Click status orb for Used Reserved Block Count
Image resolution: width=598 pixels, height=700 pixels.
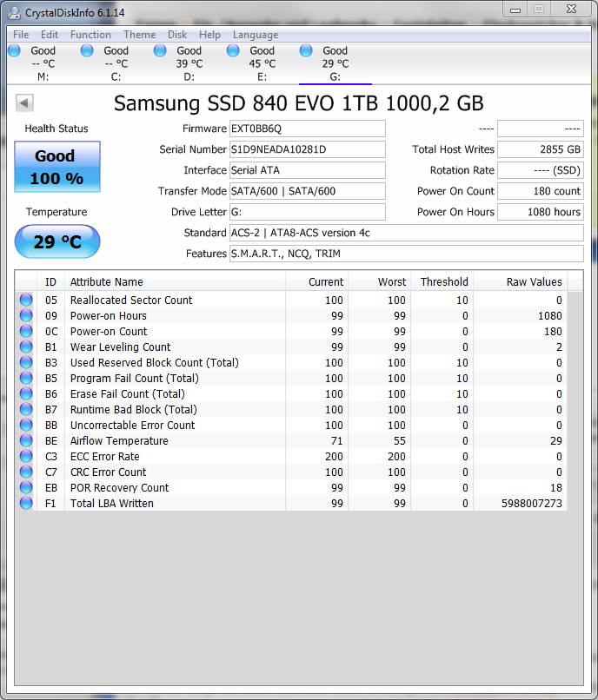coord(26,362)
